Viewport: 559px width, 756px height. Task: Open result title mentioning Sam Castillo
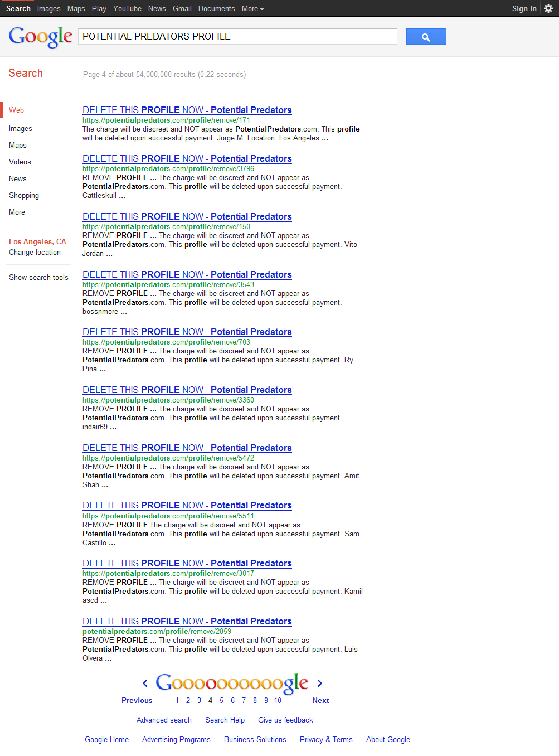click(x=187, y=505)
